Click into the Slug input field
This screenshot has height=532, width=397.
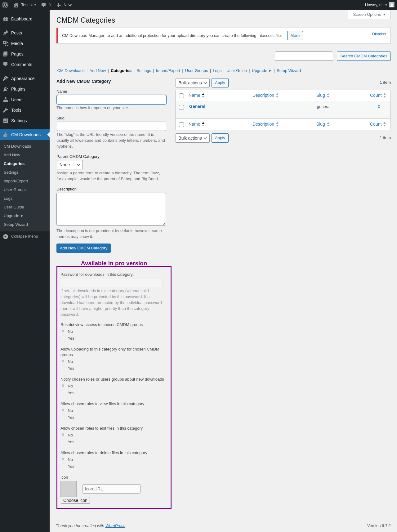tap(111, 126)
